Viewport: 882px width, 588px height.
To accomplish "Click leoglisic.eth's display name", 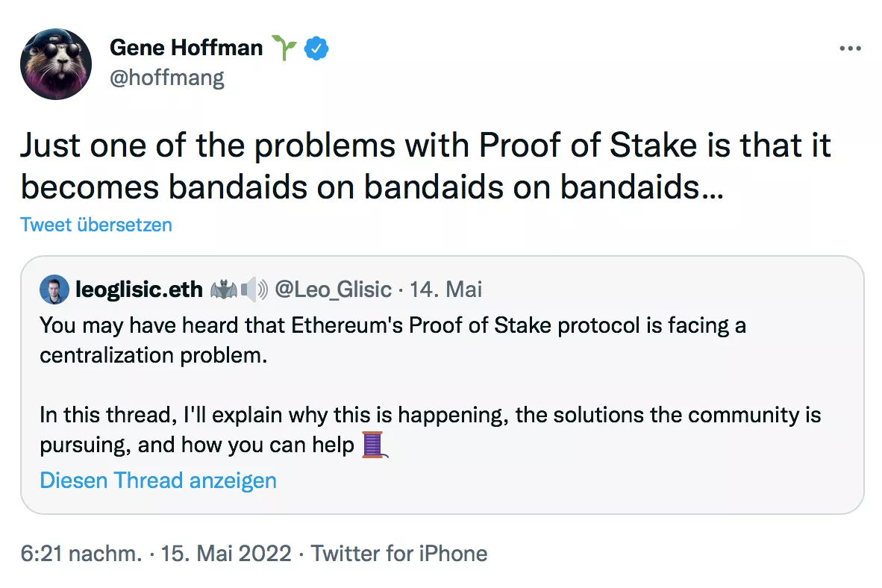I will coord(140,290).
